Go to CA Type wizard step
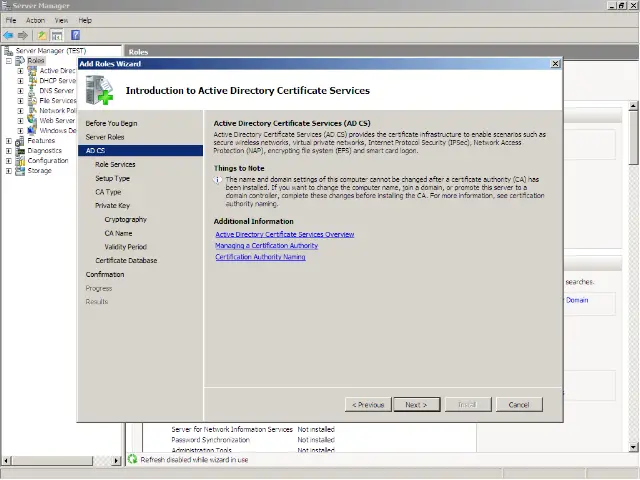Screen dimensions: 640x480 tap(108, 192)
